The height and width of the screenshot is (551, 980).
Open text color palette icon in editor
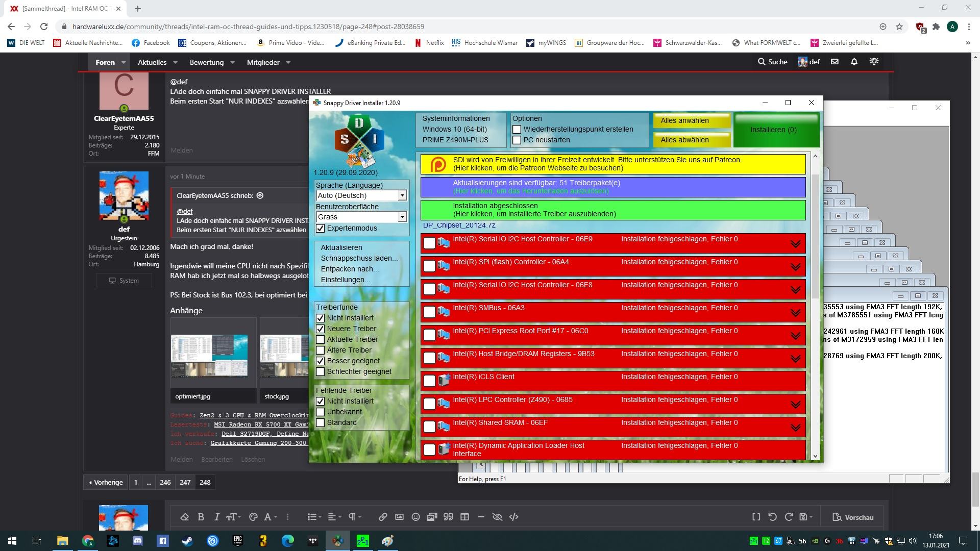[253, 517]
